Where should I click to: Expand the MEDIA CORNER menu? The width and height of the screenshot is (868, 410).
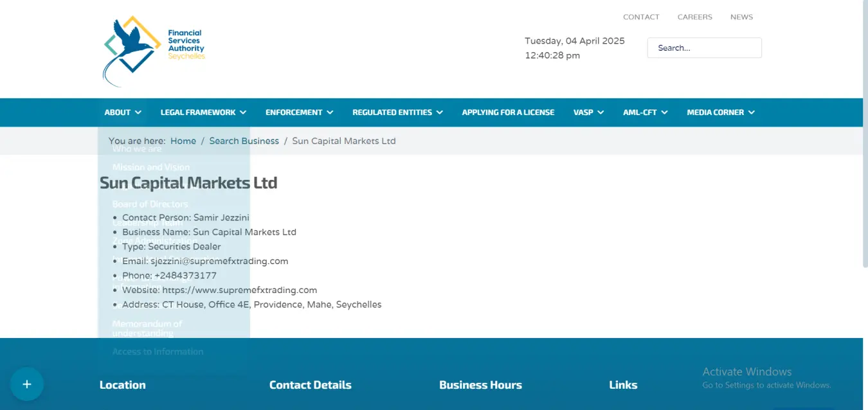[x=721, y=112]
